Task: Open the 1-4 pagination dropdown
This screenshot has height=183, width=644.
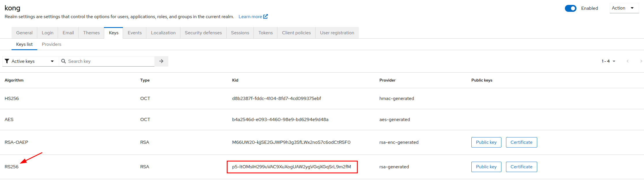Action: point(608,61)
